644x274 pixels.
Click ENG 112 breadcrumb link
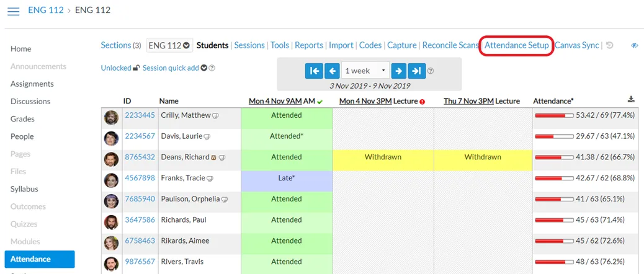coord(45,10)
